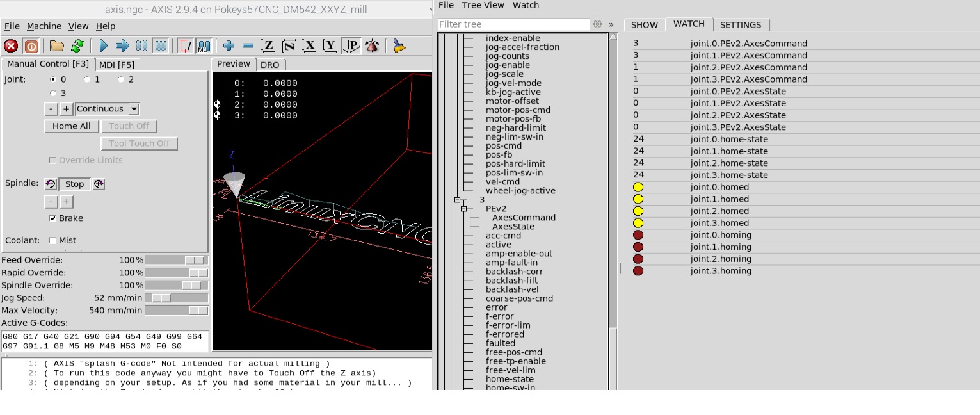Select Joint 3 radio button
The width and height of the screenshot is (980, 415).
[53, 93]
